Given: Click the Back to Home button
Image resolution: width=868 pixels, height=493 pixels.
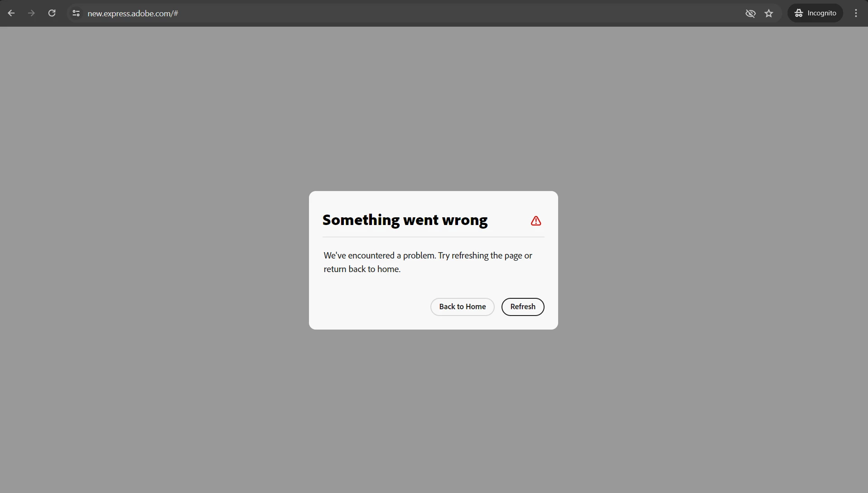Looking at the screenshot, I should [462, 307].
